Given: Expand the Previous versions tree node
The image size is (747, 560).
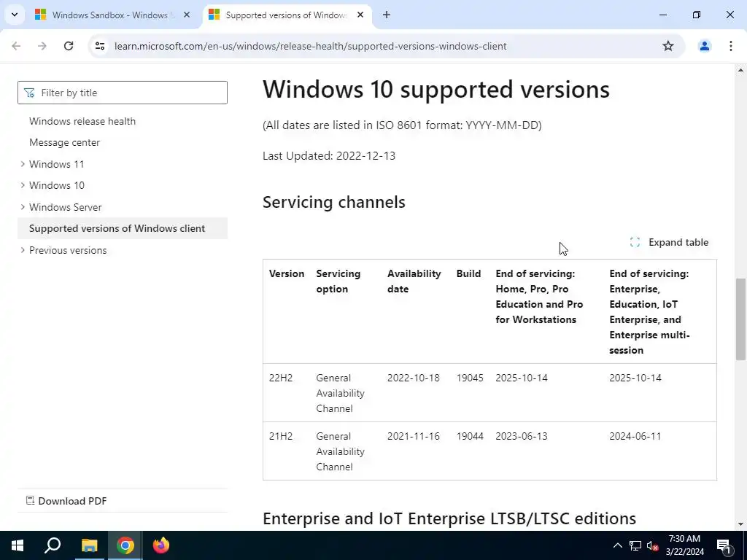Looking at the screenshot, I should point(23,250).
